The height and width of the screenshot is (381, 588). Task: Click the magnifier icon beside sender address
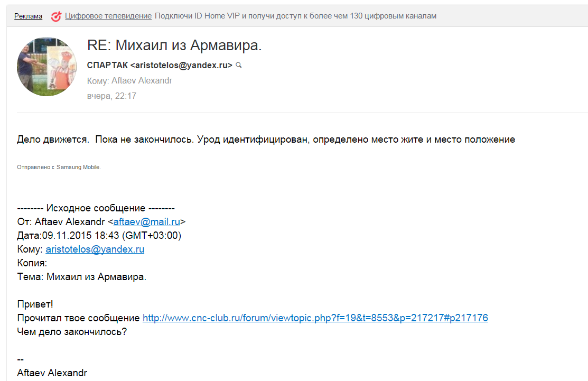[239, 66]
